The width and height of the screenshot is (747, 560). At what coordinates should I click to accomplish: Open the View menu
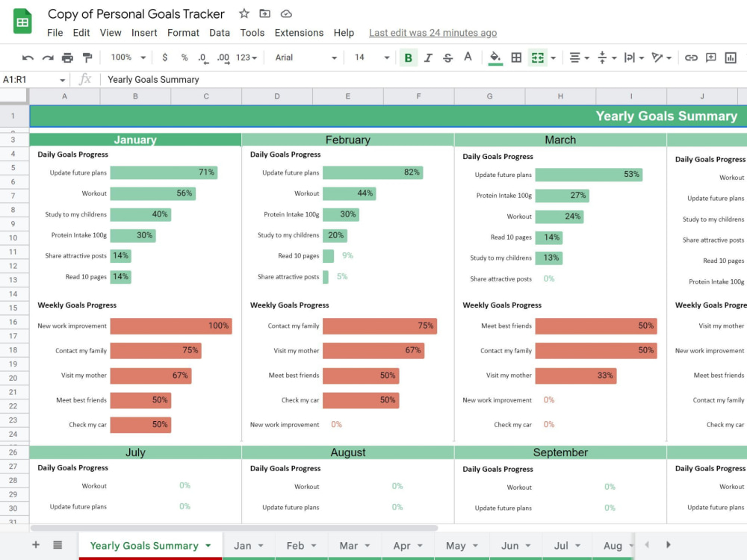click(111, 33)
